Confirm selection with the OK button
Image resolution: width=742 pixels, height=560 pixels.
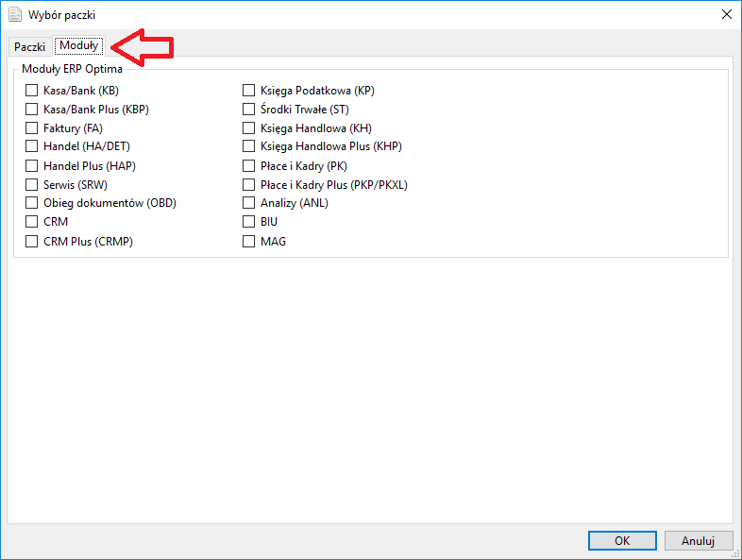[x=621, y=541]
